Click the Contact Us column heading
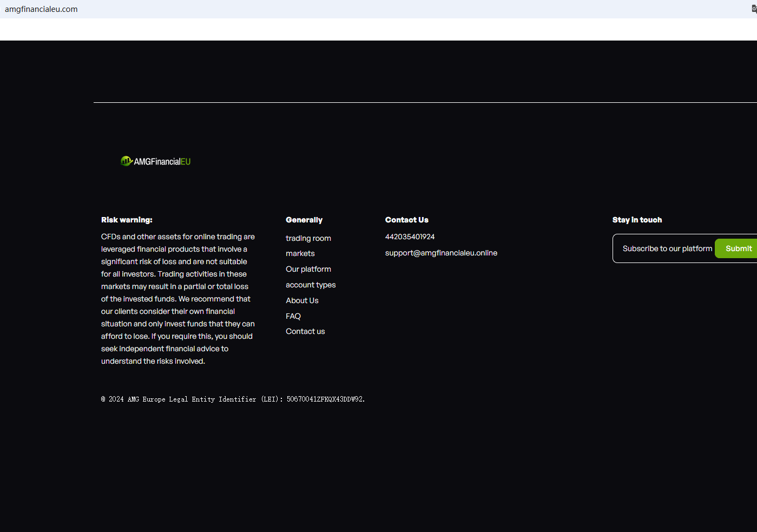The image size is (757, 532). (x=406, y=220)
